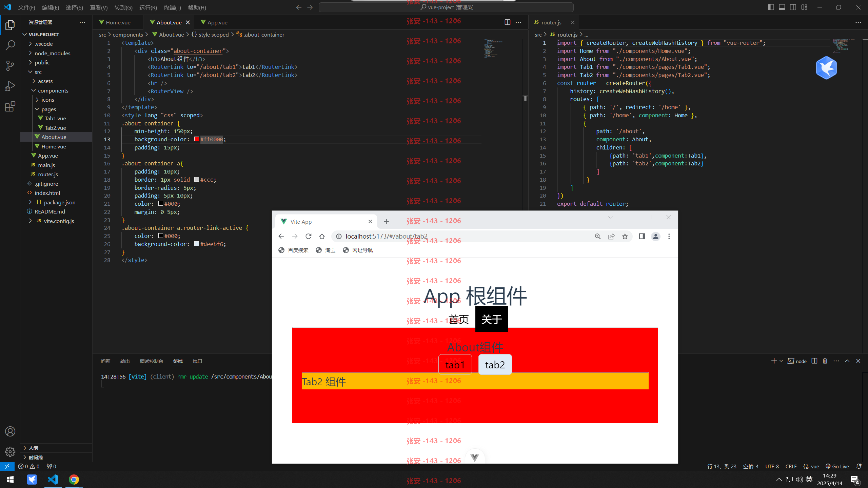Click 关于 link in browser page
Screen dimensions: 868x488
[492, 319]
